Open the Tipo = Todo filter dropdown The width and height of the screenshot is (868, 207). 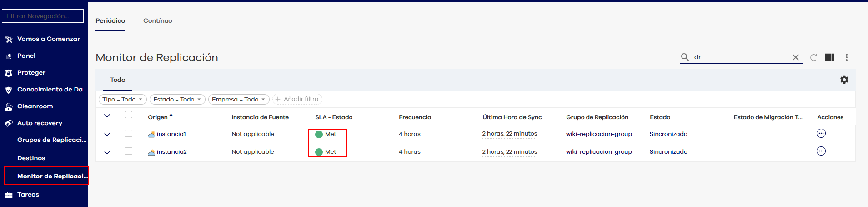point(122,99)
